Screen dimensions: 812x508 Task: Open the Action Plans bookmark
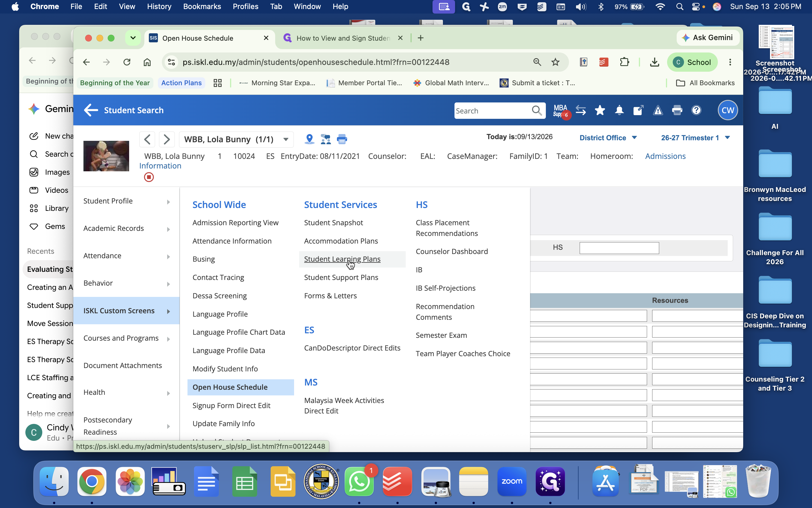181,83
